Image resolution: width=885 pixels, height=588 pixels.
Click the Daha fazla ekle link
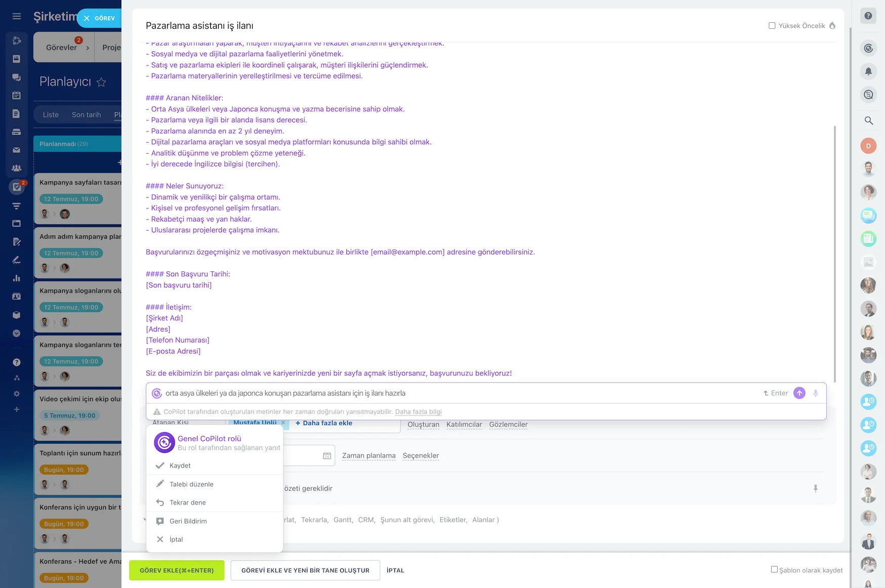[324, 423]
